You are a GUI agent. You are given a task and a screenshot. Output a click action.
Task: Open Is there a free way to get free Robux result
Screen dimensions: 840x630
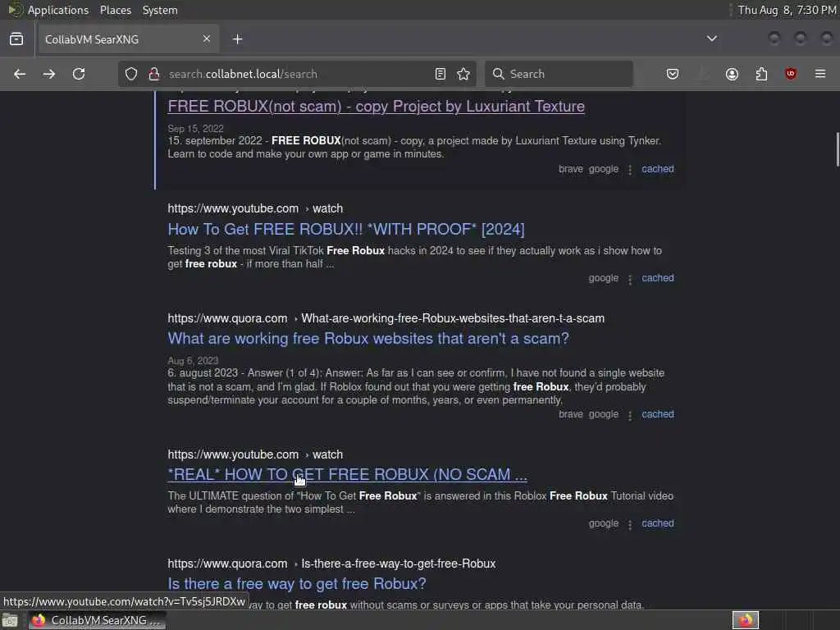coord(297,583)
